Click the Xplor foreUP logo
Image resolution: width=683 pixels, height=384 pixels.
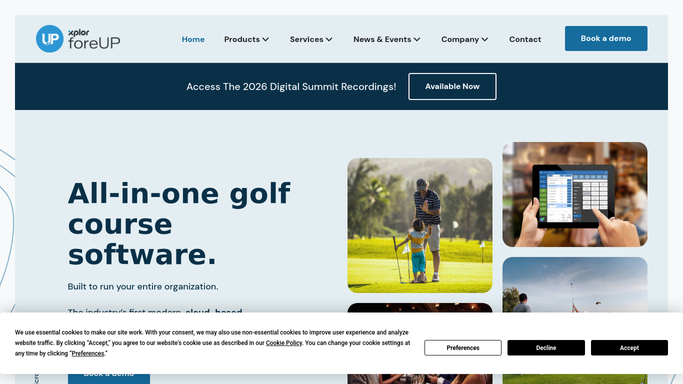click(78, 39)
